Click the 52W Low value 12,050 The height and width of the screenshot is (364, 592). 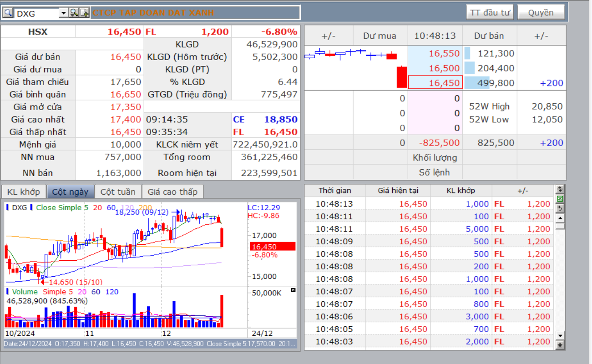[547, 120]
